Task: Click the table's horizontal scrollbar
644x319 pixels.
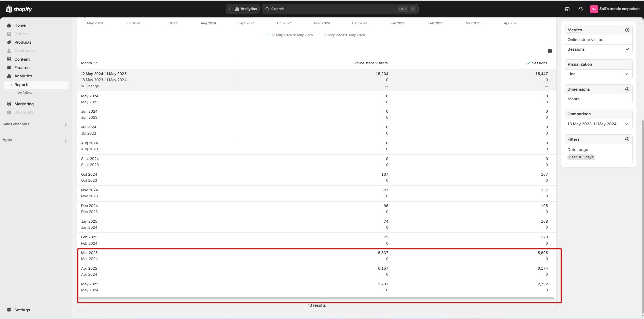Action: click(x=316, y=298)
